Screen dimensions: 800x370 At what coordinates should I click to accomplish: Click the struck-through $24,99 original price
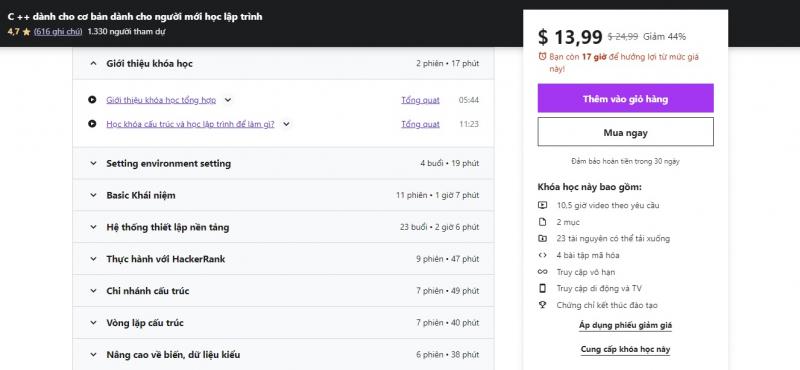(x=622, y=37)
